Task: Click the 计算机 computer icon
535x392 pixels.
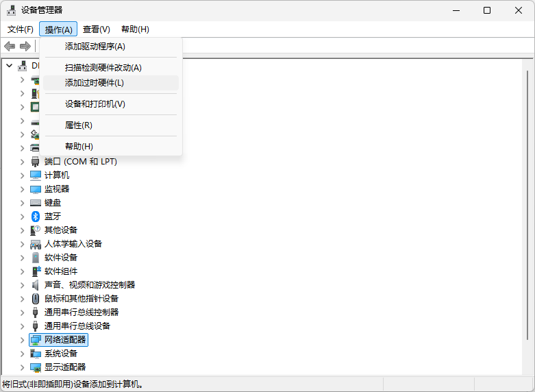Action: tap(36, 175)
